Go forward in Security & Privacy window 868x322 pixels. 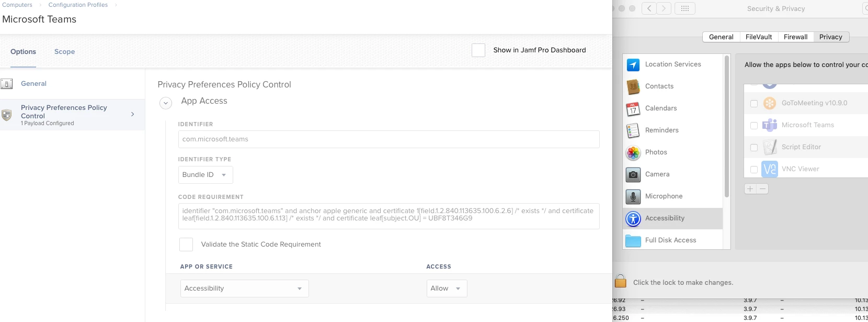(x=664, y=8)
